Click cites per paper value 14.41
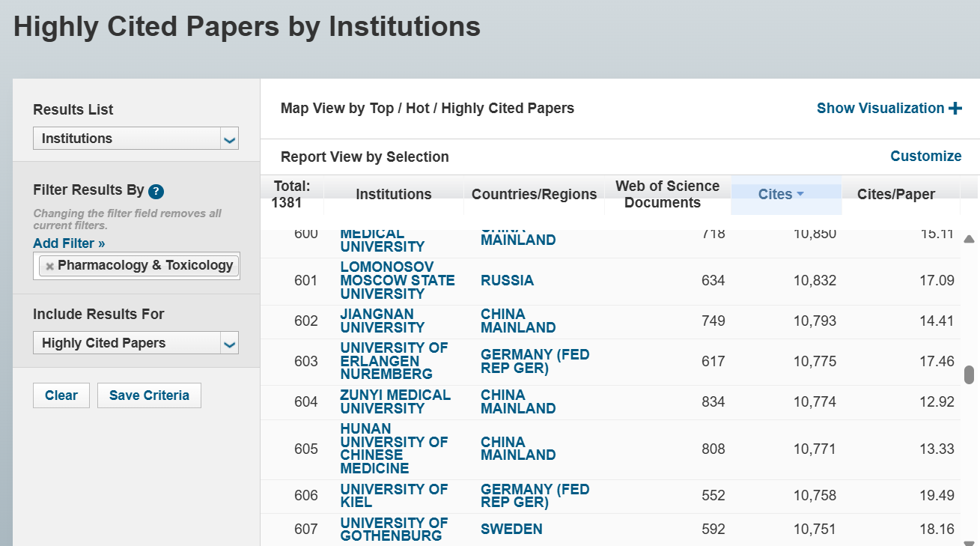This screenshot has width=980, height=546. [x=937, y=321]
